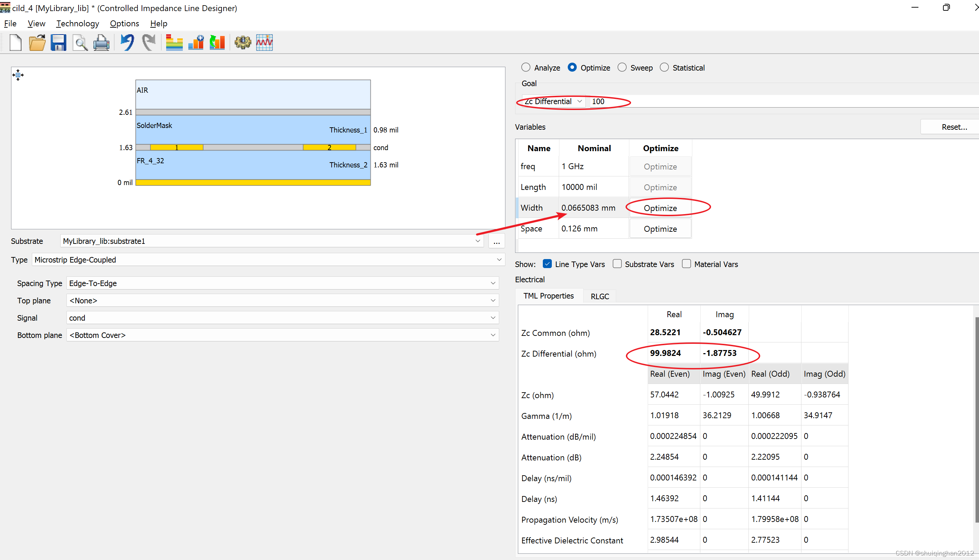Expand the Type Microstrip Edge-Coupled dropdown
The width and height of the screenshot is (979, 560).
(268, 260)
